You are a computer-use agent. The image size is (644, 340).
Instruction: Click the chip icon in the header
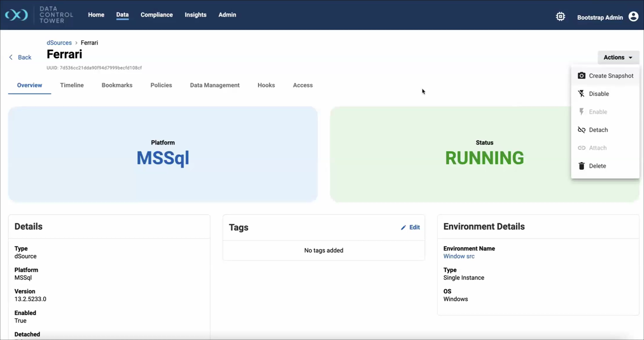pyautogui.click(x=560, y=17)
